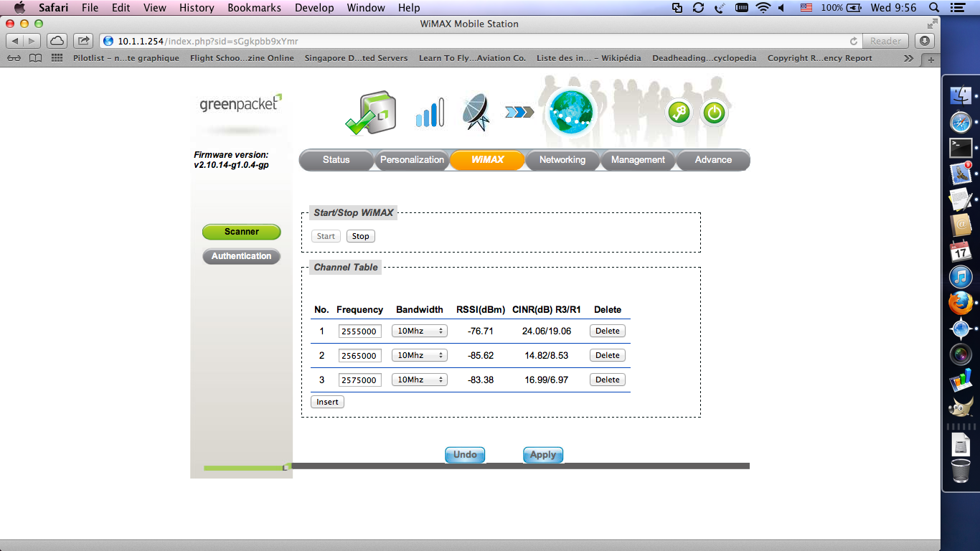This screenshot has width=980, height=551.
Task: Open the Advance tab
Action: (x=713, y=160)
